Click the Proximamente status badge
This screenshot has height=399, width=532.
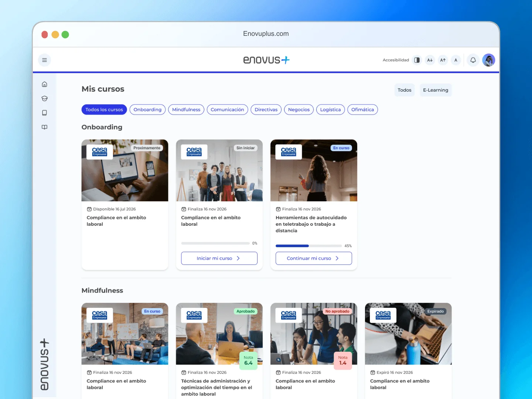(147, 148)
